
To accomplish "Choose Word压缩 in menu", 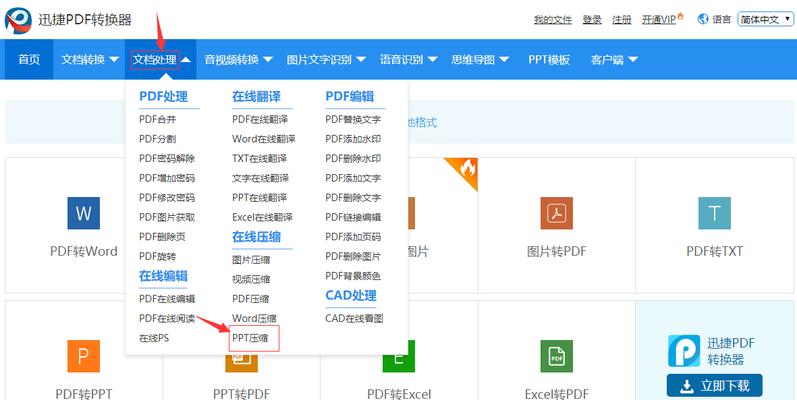I will pos(254,319).
